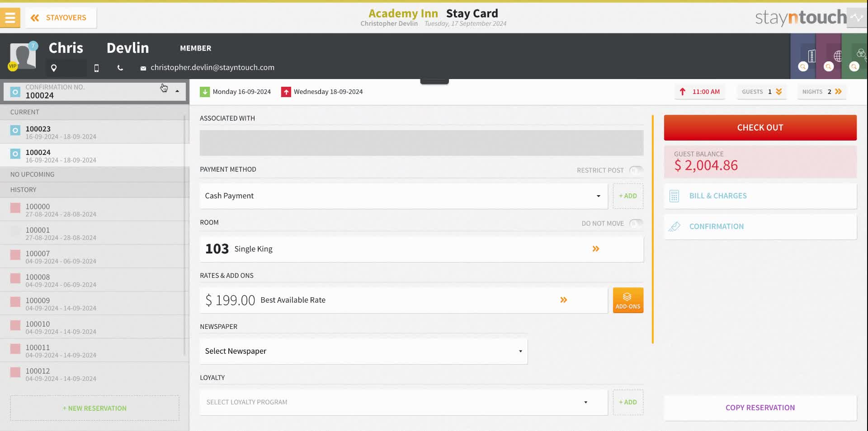The width and height of the screenshot is (868, 431).
Task: Click the guest avatar photo
Action: (23, 56)
